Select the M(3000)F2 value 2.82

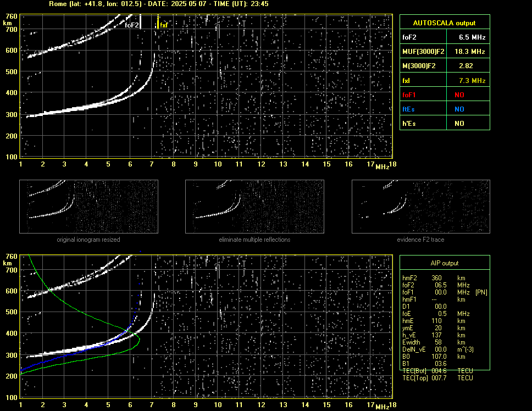pos(466,66)
